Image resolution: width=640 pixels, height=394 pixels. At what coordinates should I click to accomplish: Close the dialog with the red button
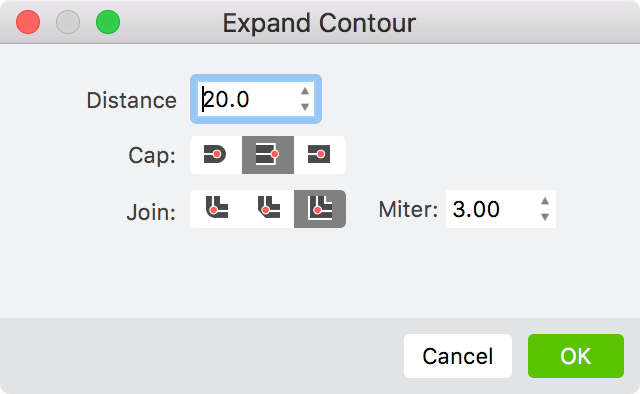(28, 22)
